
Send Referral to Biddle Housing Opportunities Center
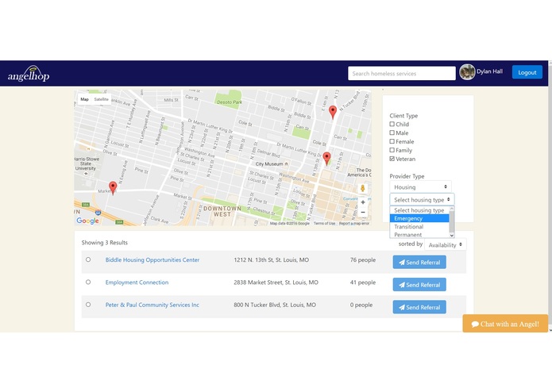[x=419, y=263]
